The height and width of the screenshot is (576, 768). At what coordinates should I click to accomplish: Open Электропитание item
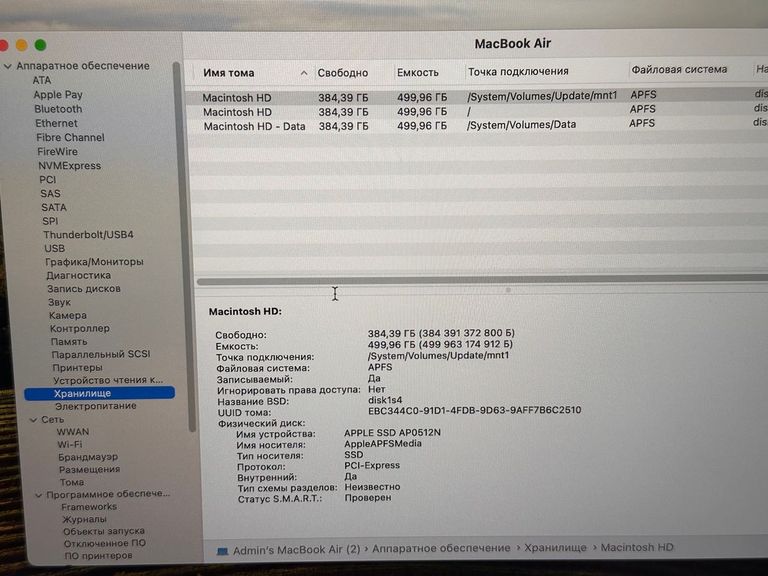click(96, 406)
